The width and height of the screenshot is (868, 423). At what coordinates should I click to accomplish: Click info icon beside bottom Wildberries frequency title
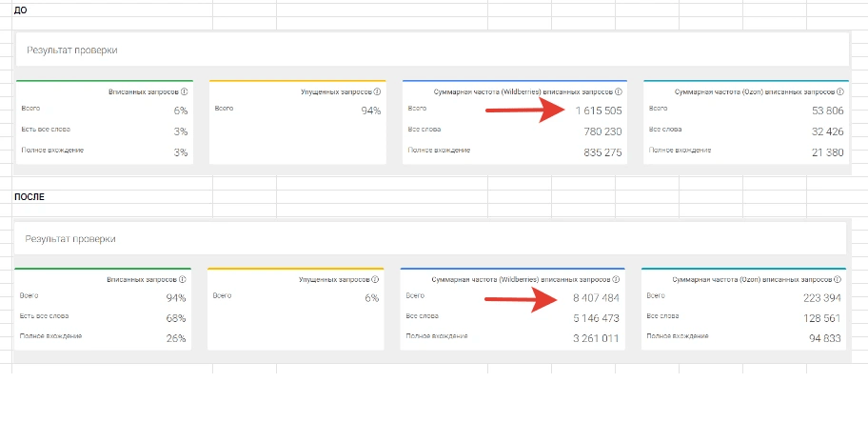click(x=616, y=280)
